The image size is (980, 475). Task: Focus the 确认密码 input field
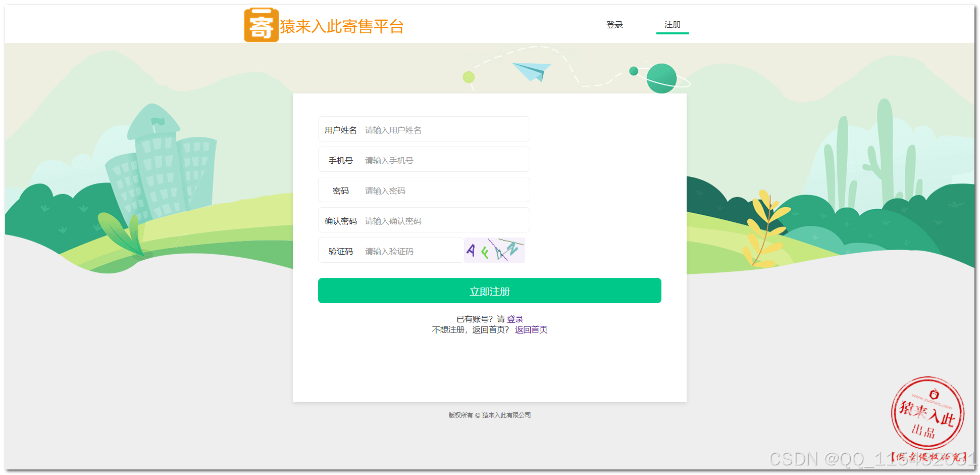point(424,220)
